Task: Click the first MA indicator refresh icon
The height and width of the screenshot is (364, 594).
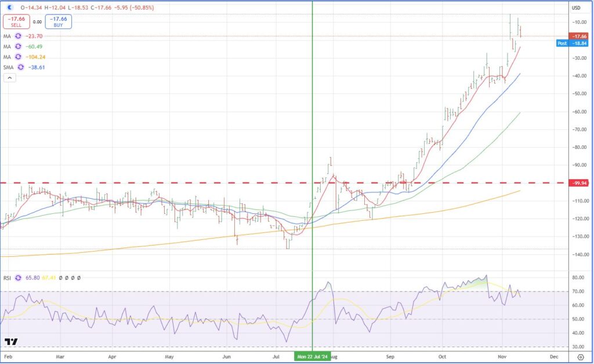Action: (x=18, y=36)
